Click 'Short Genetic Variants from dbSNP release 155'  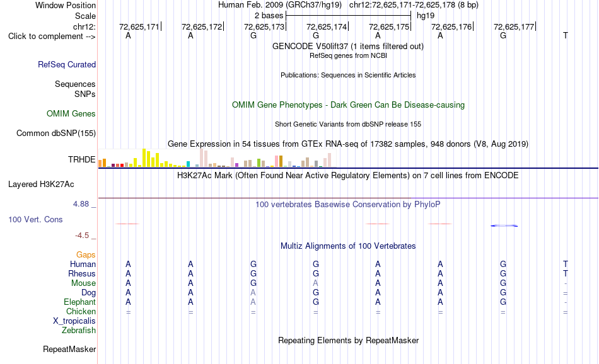coord(348,125)
